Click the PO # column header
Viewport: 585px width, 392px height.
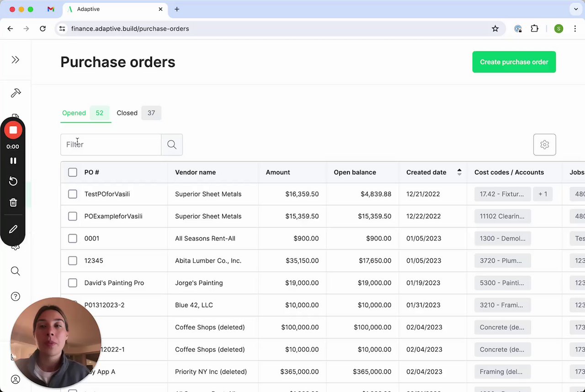pos(92,172)
